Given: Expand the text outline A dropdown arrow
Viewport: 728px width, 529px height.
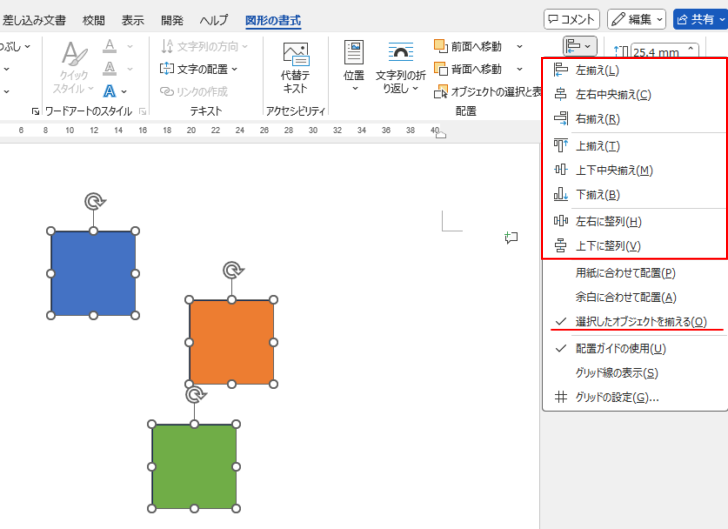Looking at the screenshot, I should (x=130, y=69).
